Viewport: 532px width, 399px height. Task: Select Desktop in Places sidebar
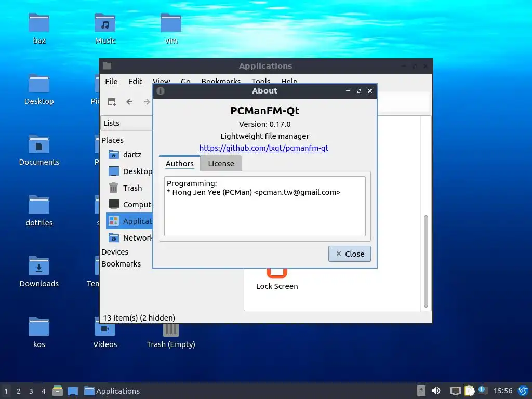tap(129, 171)
